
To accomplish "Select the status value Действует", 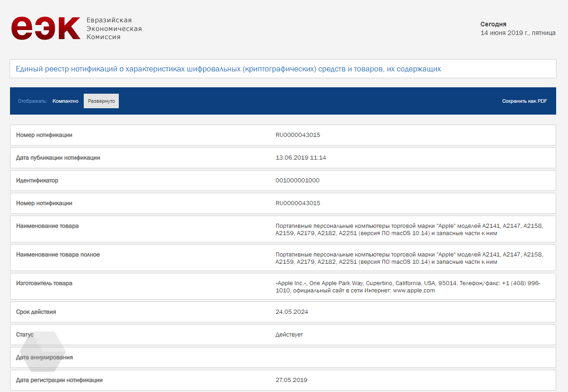I will click(x=289, y=335).
